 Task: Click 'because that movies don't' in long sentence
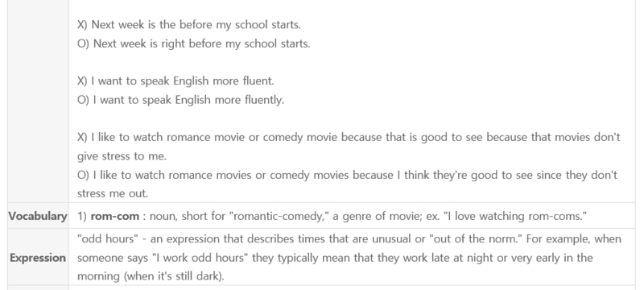pos(554,137)
